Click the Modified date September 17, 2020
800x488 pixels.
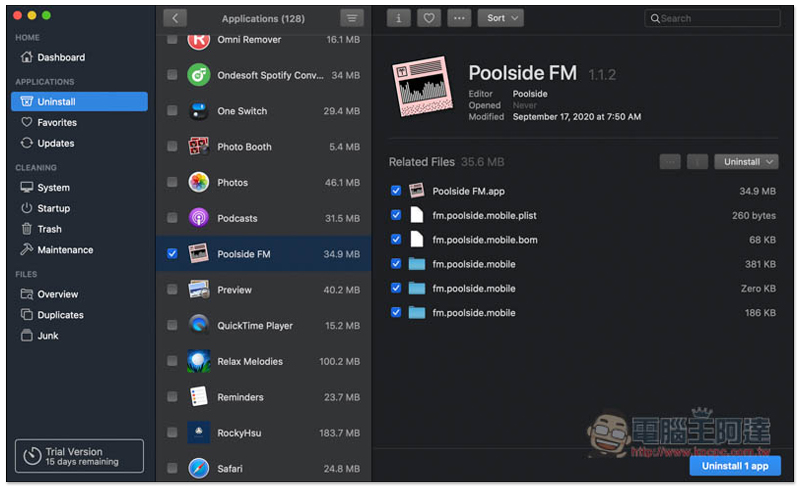577,117
